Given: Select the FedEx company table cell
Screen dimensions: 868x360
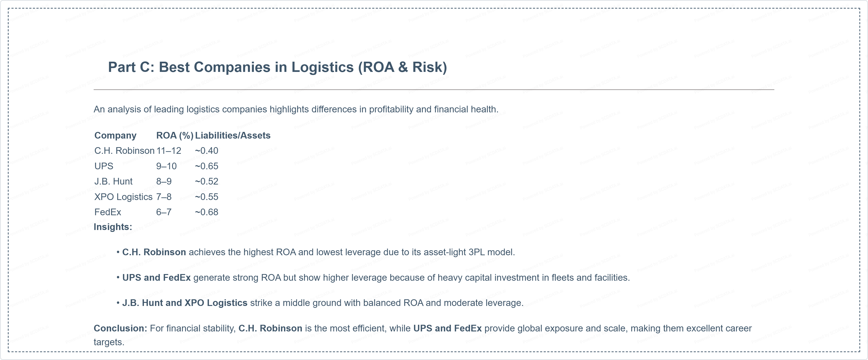Looking at the screenshot, I should tap(107, 212).
